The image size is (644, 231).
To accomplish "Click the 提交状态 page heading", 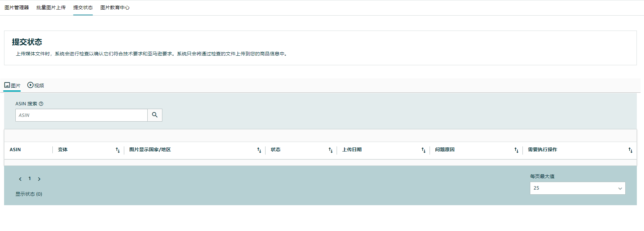I will point(27,42).
